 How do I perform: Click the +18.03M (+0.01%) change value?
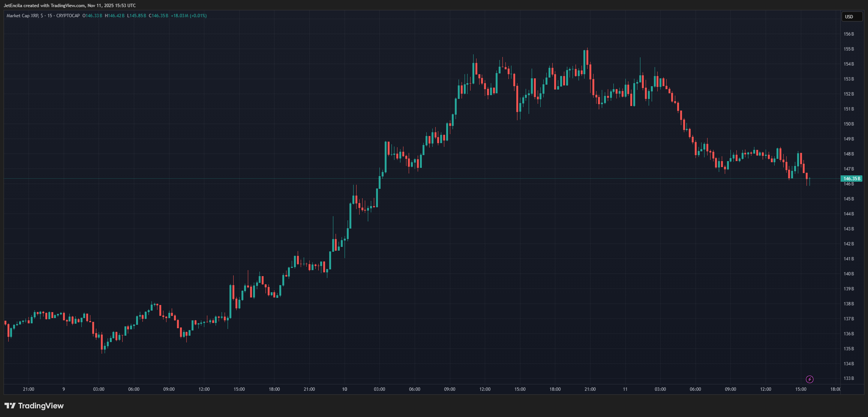pyautogui.click(x=189, y=16)
